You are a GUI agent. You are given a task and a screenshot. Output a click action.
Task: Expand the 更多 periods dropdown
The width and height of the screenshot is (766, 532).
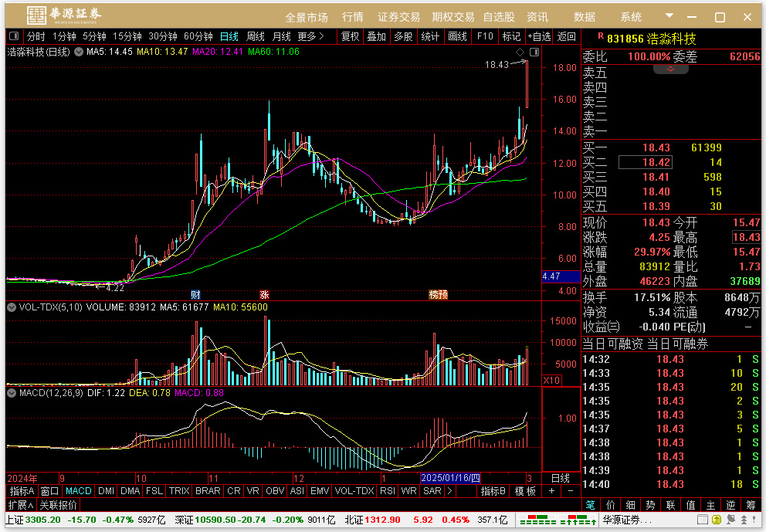[x=310, y=36]
